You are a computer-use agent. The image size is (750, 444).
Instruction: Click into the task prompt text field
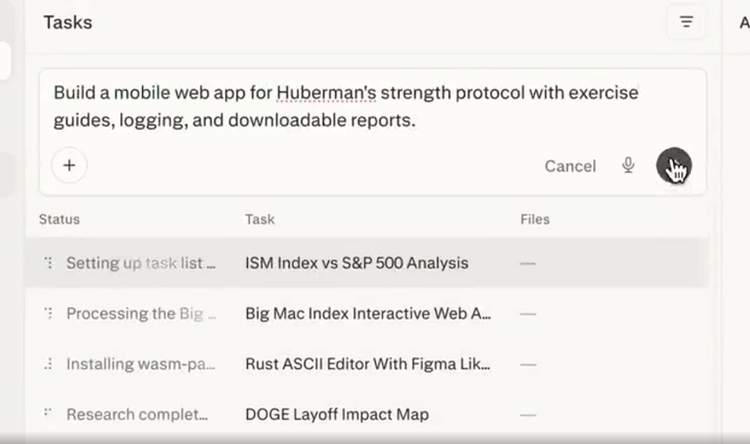click(350, 107)
